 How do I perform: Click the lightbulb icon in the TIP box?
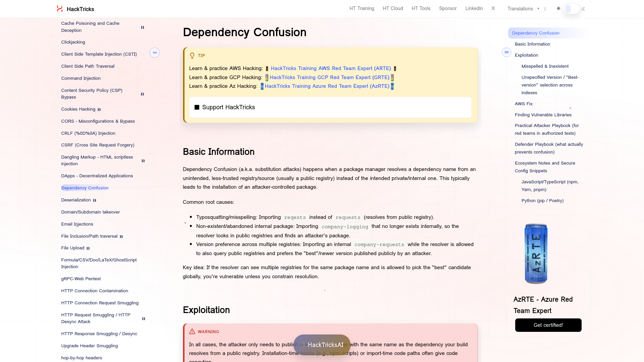tap(192, 55)
